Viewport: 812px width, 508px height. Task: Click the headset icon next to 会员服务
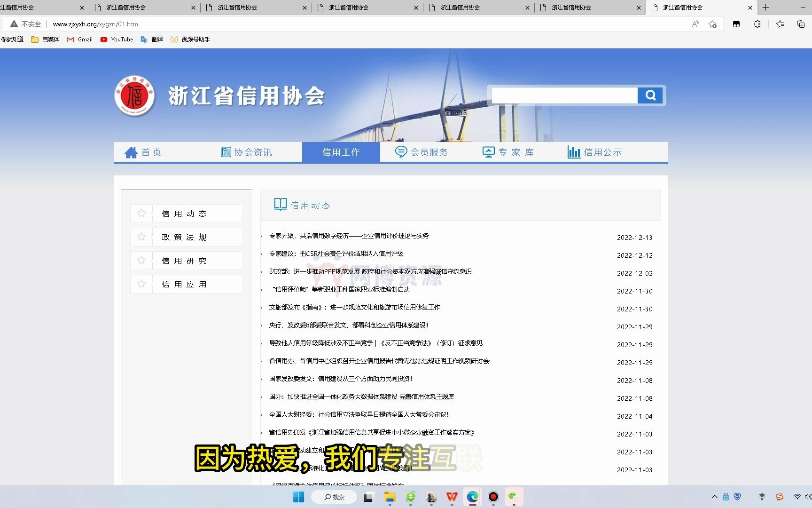400,151
